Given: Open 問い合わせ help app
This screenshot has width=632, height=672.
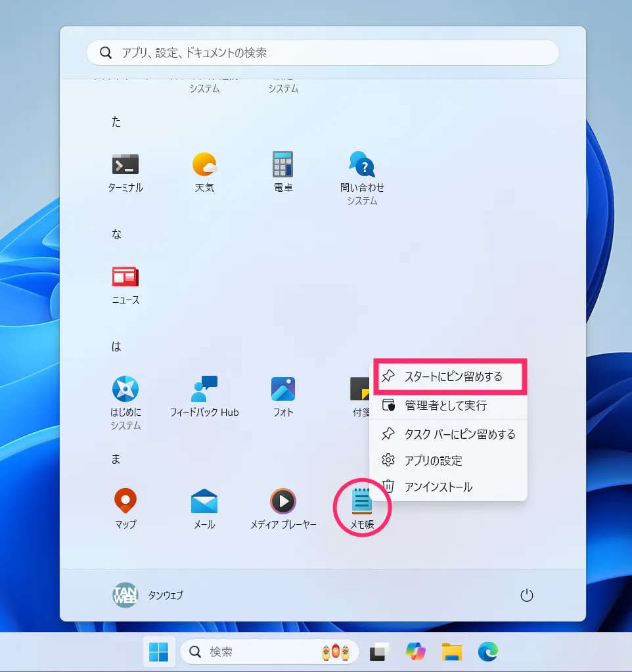Looking at the screenshot, I should (362, 178).
